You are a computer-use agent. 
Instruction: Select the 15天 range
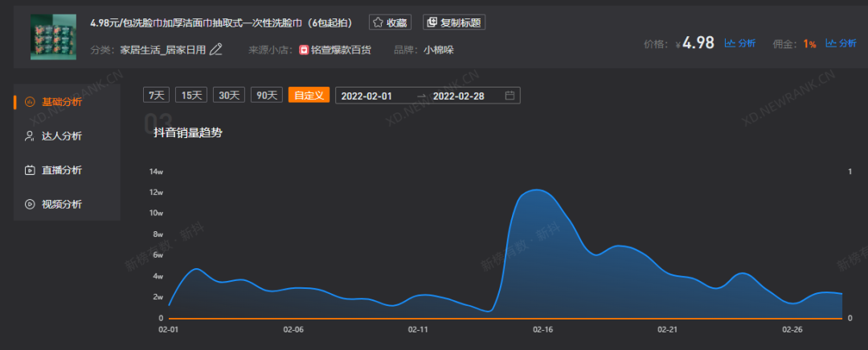[191, 95]
